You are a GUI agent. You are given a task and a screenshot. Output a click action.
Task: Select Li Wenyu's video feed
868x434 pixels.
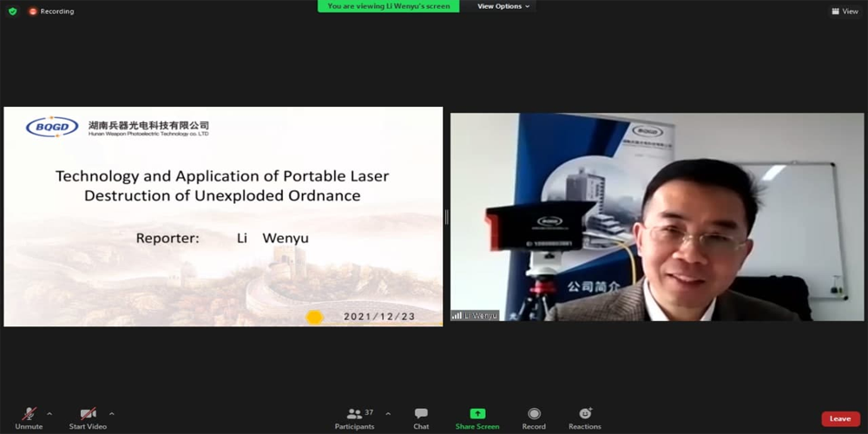656,217
